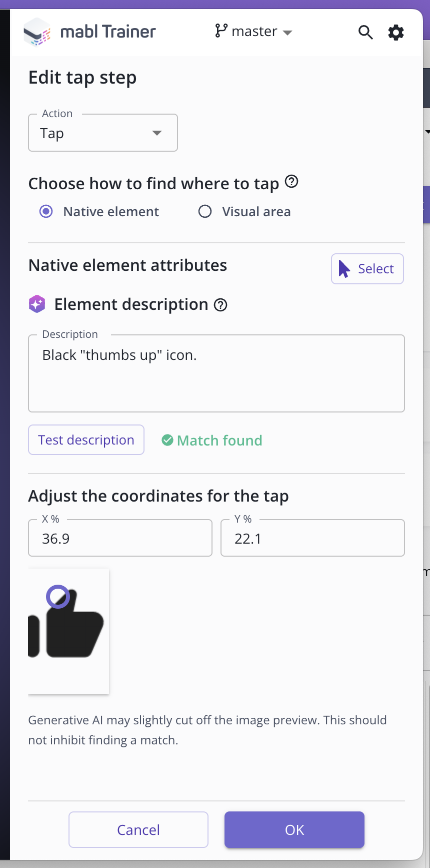The height and width of the screenshot is (868, 430).
Task: Confirm with the OK button
Action: pos(294,829)
